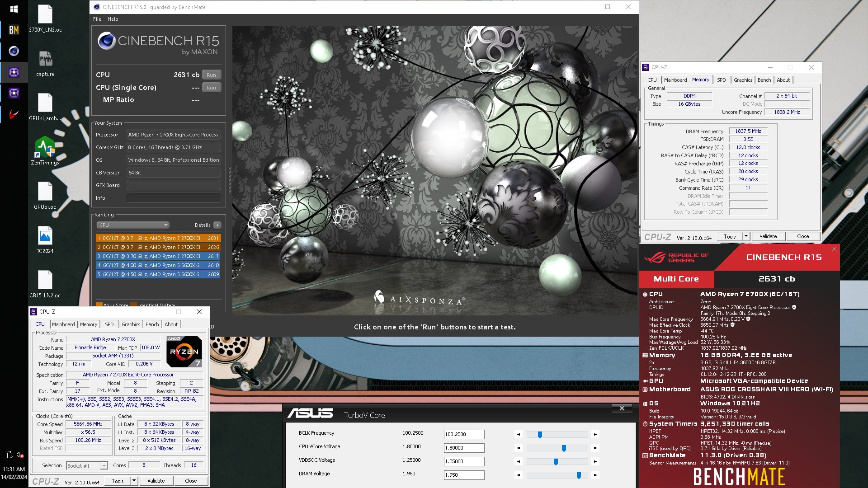
Task: Click Tools button in bottom CPU-Z window
Action: (118, 481)
